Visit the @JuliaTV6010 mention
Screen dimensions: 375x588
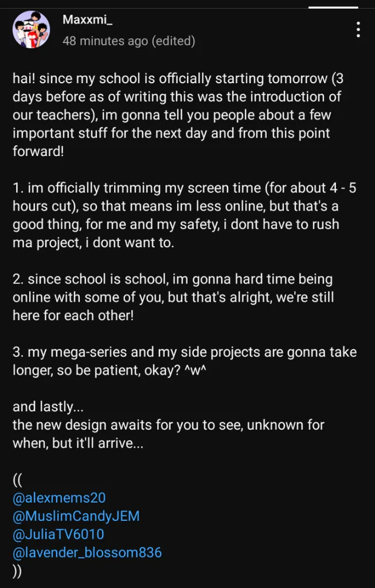click(x=58, y=535)
